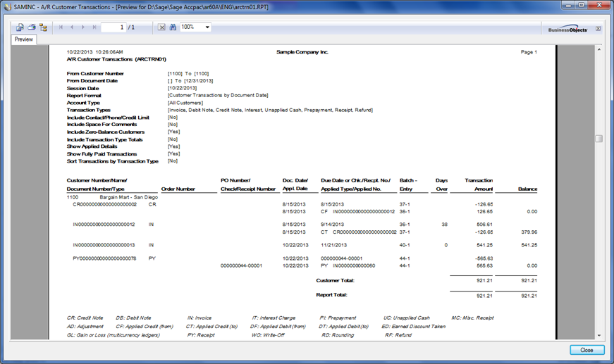Close the Business Objects panel with X
This screenshot has width=614, height=364.
598,29
